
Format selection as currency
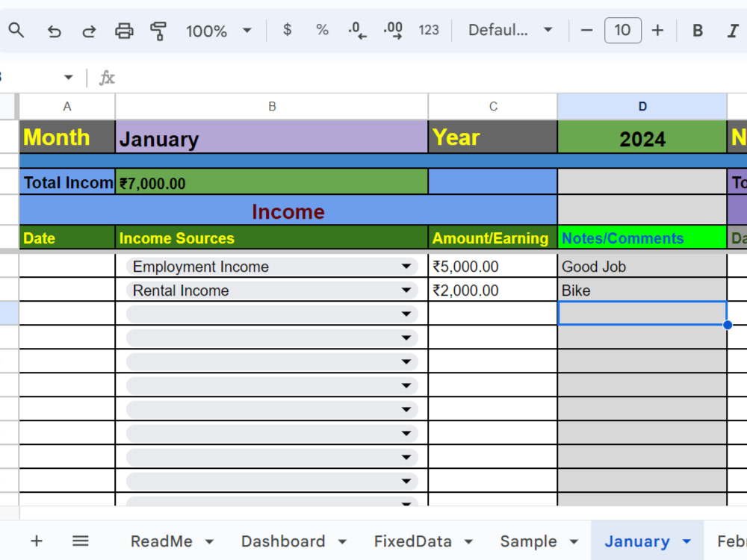[x=287, y=31]
